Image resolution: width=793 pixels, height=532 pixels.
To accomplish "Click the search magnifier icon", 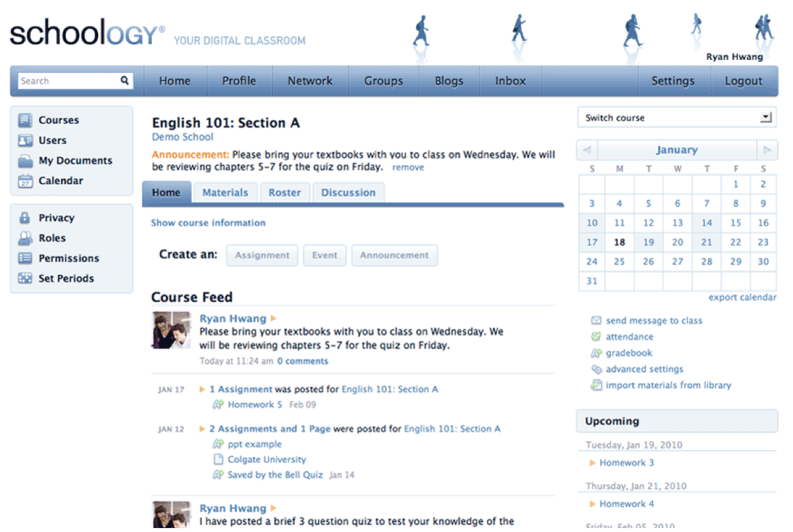I will click(124, 80).
